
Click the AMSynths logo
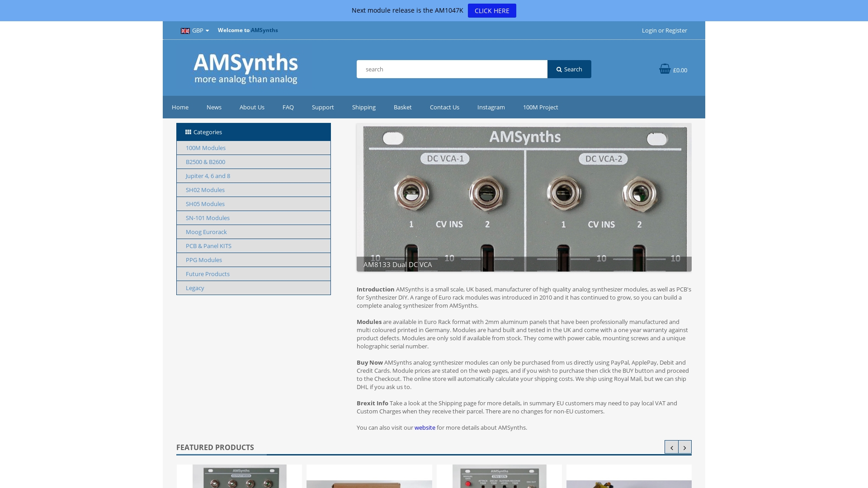coord(246,68)
